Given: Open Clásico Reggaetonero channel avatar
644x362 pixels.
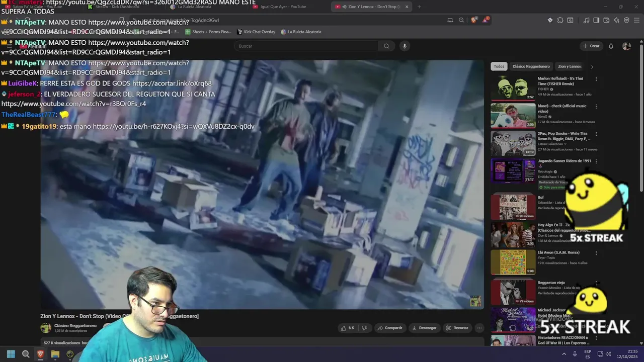Looking at the screenshot, I should coord(46,328).
